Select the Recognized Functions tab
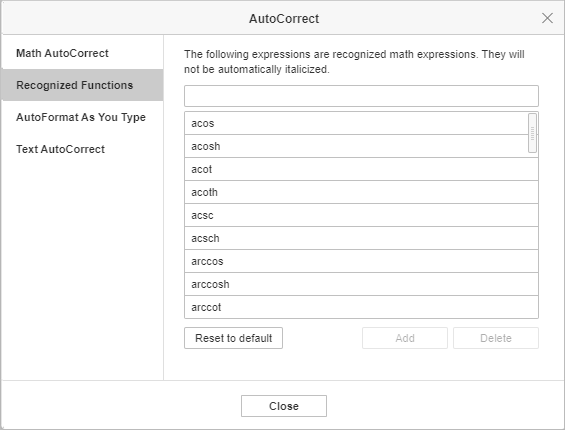The height and width of the screenshot is (430, 565). click(x=82, y=85)
